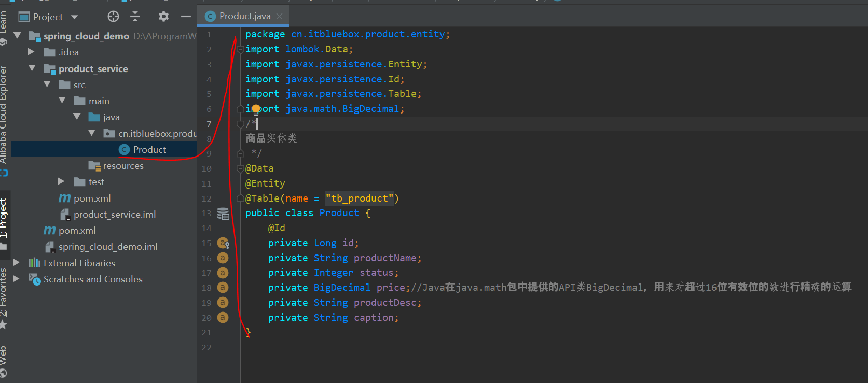
Task: Hide the Project panel with the minus icon
Action: pos(186,17)
